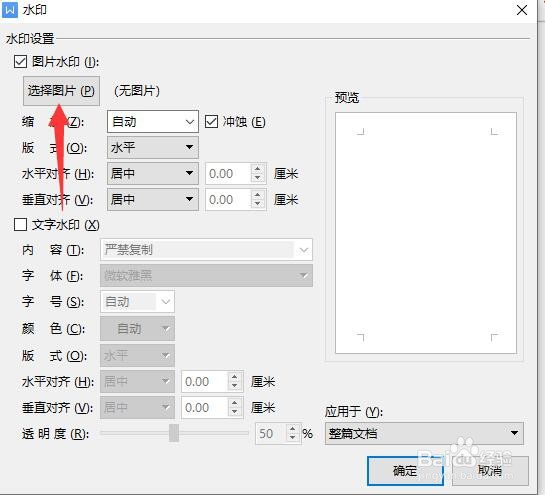This screenshot has height=495, width=545.
Task: Decrease text 水平对齐 offset with down arrow
Action: (235, 386)
